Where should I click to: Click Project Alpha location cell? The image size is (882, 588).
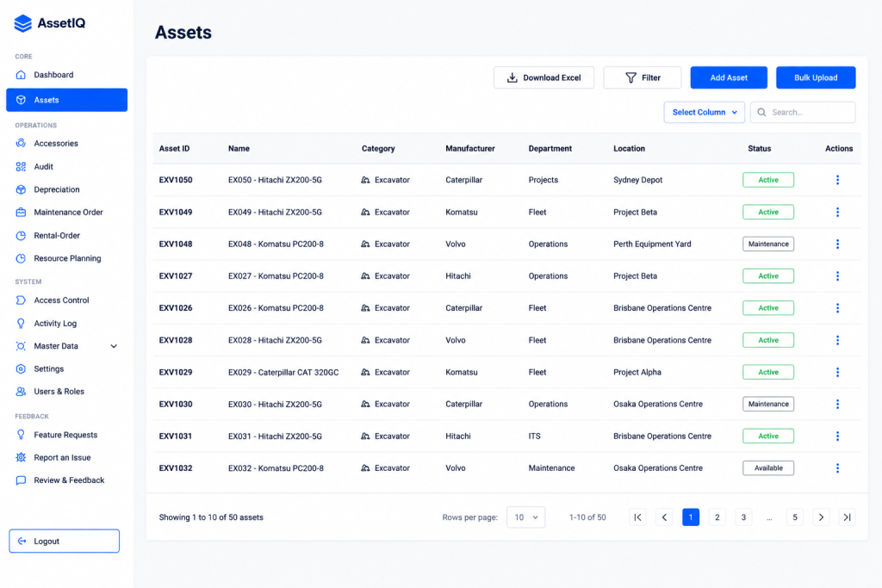tap(637, 372)
